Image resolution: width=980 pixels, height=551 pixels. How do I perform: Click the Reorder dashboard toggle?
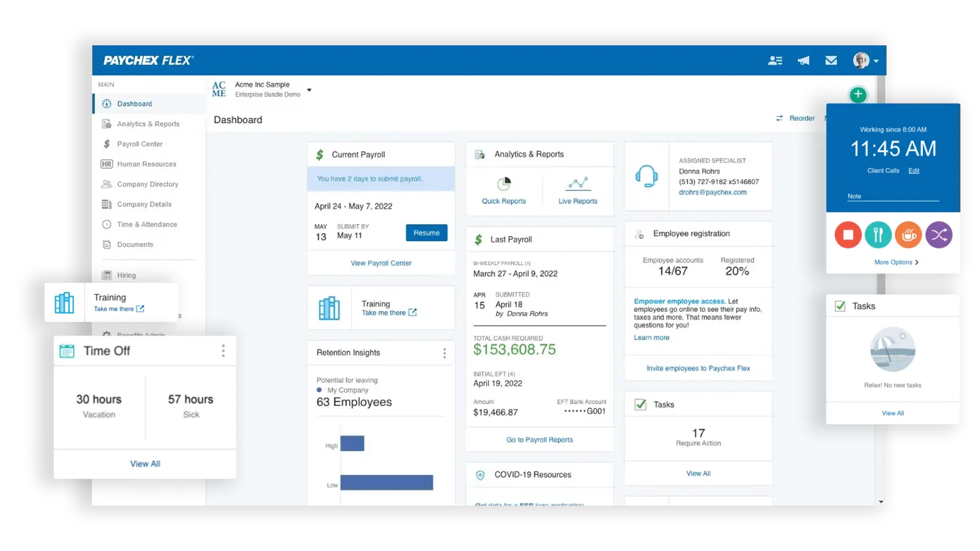click(796, 118)
